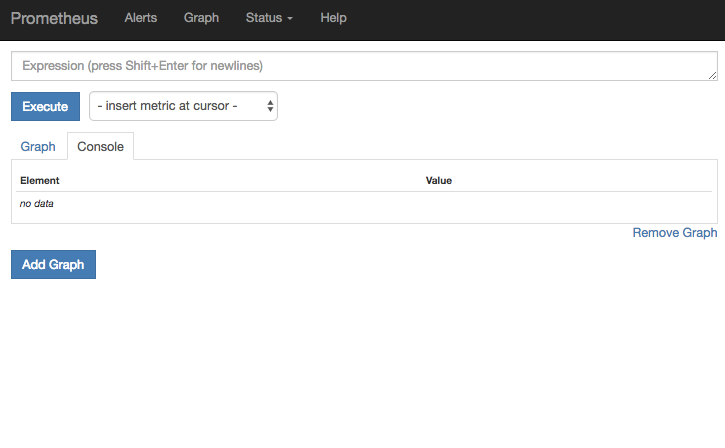The width and height of the screenshot is (725, 448).
Task: Click the Element column header
Action: pyautogui.click(x=40, y=180)
